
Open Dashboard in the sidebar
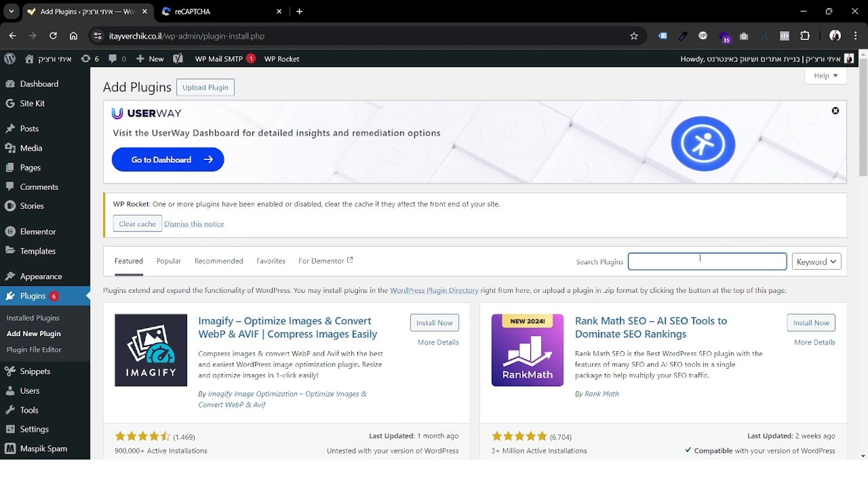click(x=45, y=84)
